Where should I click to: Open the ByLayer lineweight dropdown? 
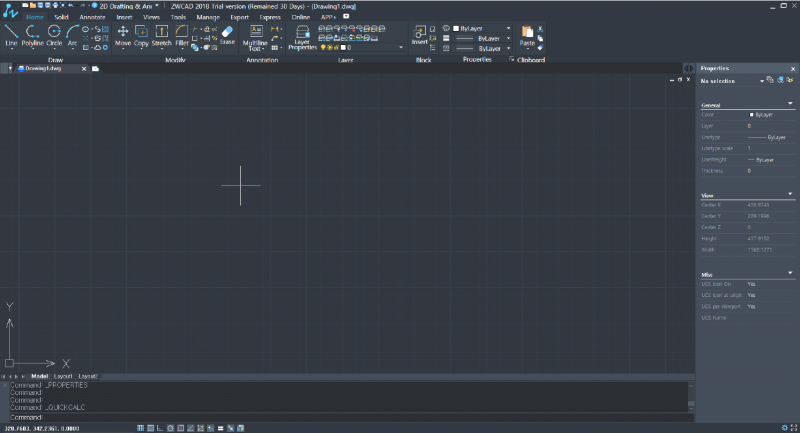[x=508, y=39]
